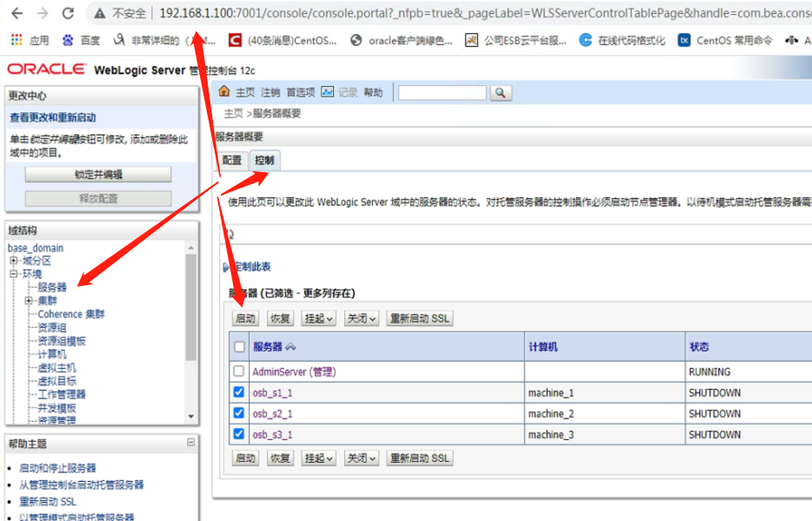812x521 pixels.
Task: Click the browser address bar URL
Action: point(485,13)
